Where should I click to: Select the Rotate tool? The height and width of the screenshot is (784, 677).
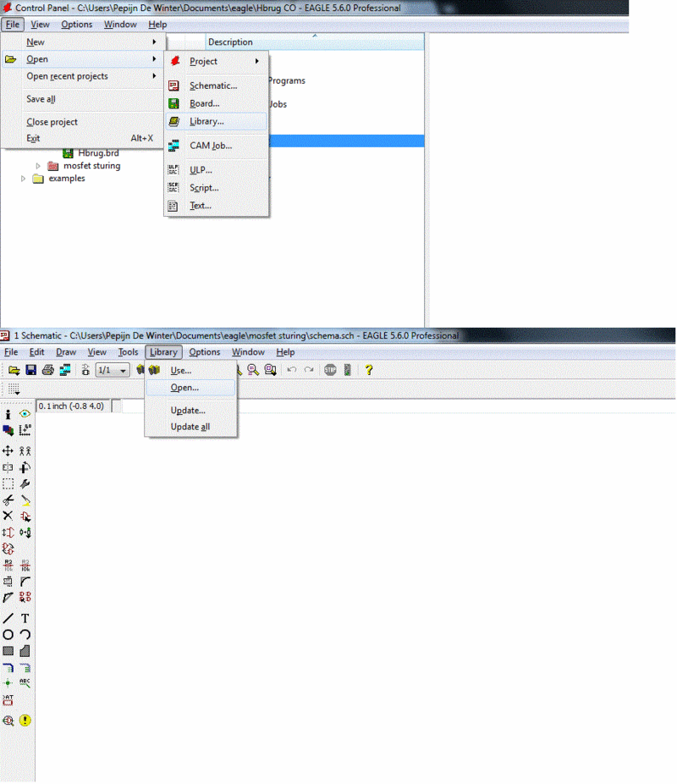[x=25, y=467]
